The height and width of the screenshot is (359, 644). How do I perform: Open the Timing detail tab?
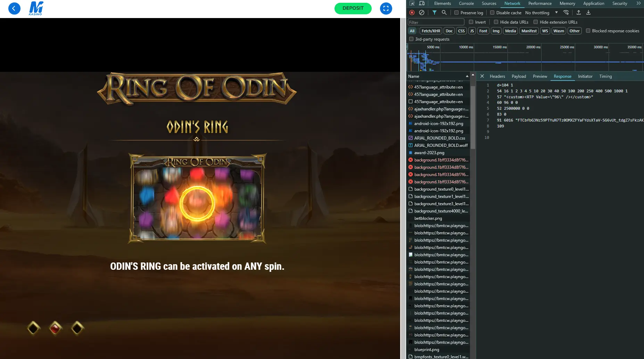tap(605, 76)
